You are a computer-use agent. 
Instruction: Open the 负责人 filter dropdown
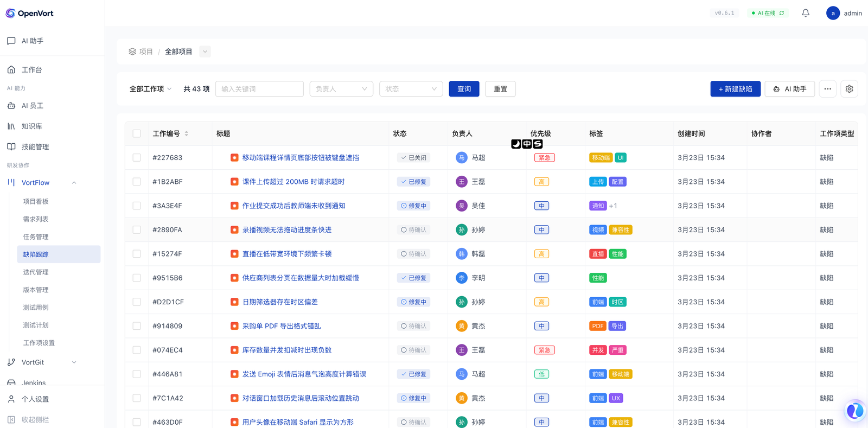tap(341, 89)
